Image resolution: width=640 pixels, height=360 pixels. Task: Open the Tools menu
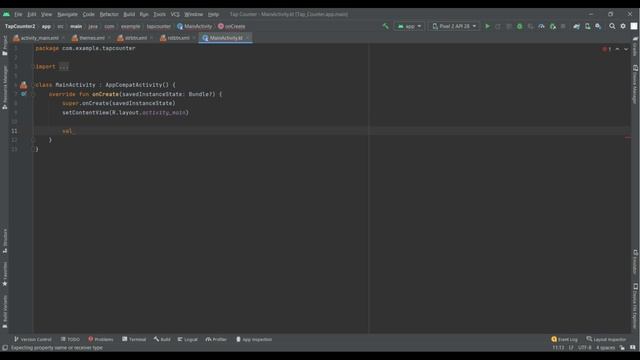pyautogui.click(x=160, y=14)
